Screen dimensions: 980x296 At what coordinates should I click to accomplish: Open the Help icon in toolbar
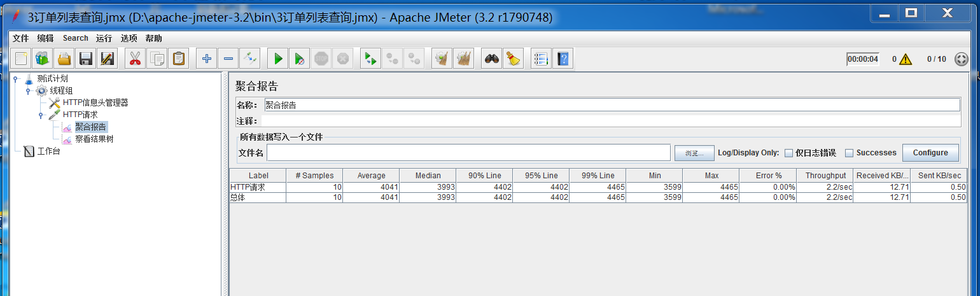click(x=563, y=59)
